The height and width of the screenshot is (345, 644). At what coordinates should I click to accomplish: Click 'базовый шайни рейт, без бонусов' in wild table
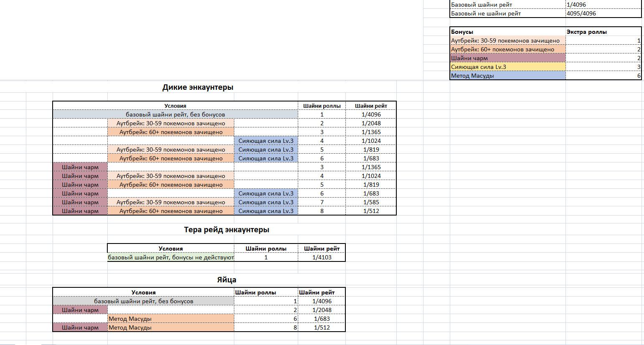click(x=175, y=114)
